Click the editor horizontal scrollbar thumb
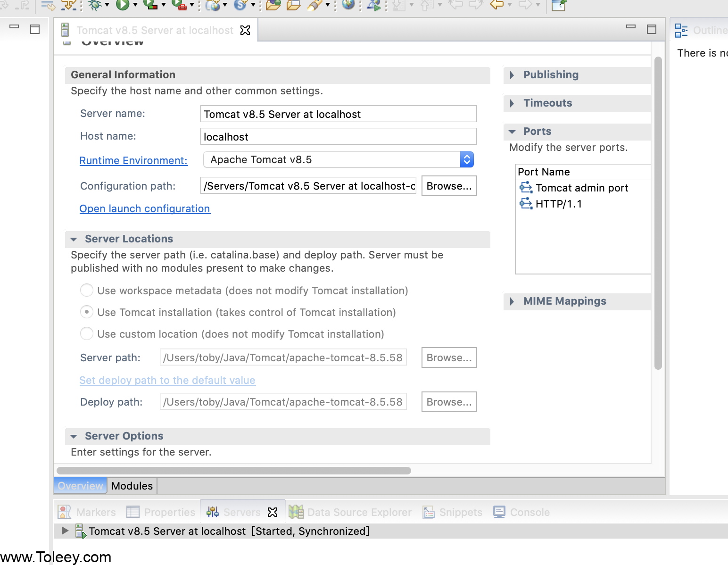Viewport: 728px width, 565px height. click(x=234, y=471)
